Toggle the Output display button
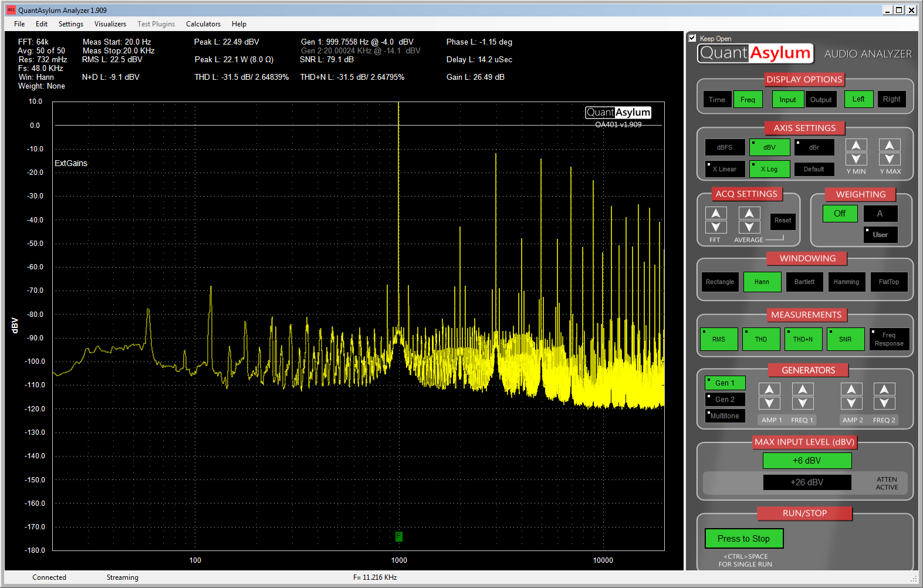 (821, 100)
